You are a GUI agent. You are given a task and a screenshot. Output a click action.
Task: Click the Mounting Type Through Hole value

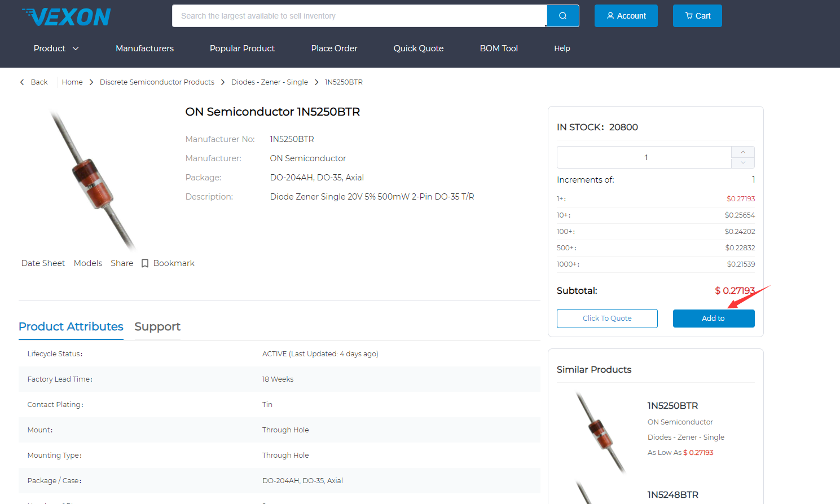285,456
